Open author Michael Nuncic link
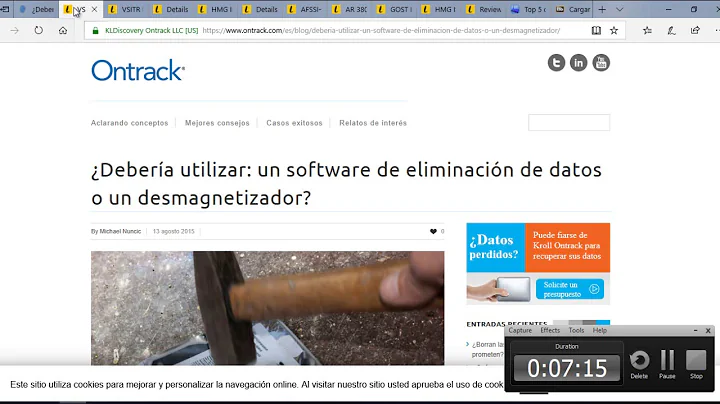The image size is (720, 404). (120, 231)
